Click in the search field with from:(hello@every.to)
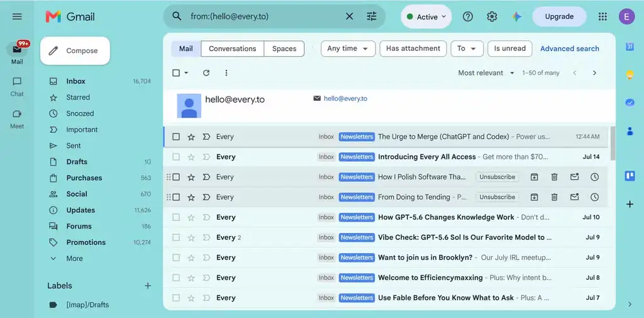 tap(263, 16)
